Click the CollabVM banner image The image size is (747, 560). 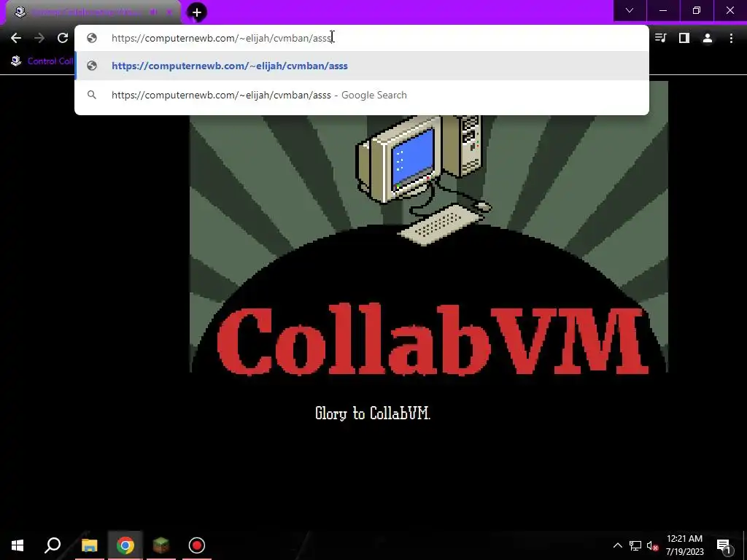pos(429,227)
